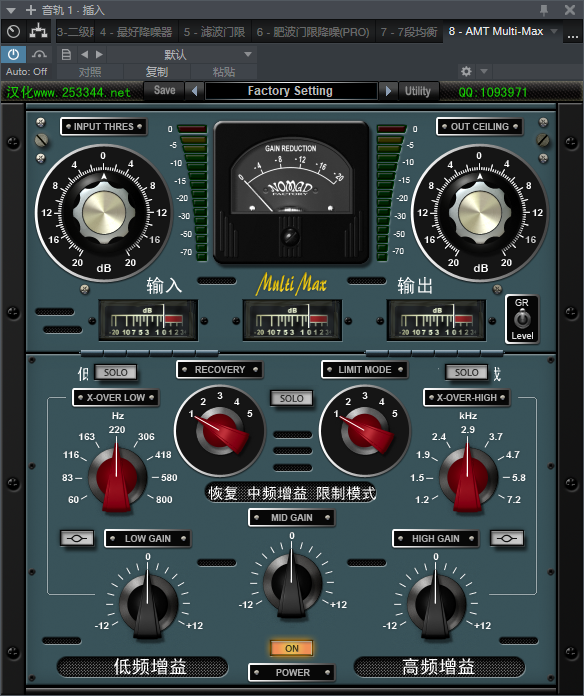Click the input dB VU meter

[x=148, y=320]
